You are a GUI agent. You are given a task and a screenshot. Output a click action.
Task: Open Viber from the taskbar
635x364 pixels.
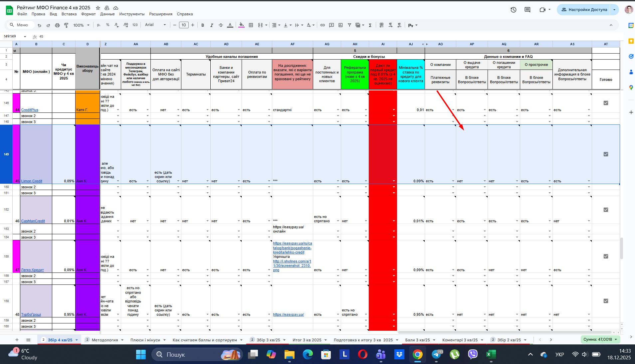473,354
